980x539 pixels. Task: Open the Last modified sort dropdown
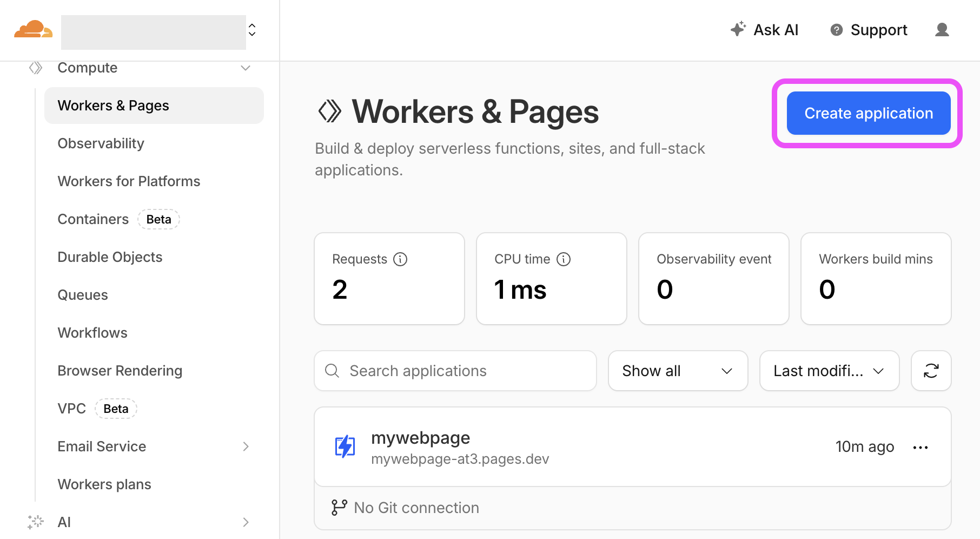pyautogui.click(x=829, y=371)
